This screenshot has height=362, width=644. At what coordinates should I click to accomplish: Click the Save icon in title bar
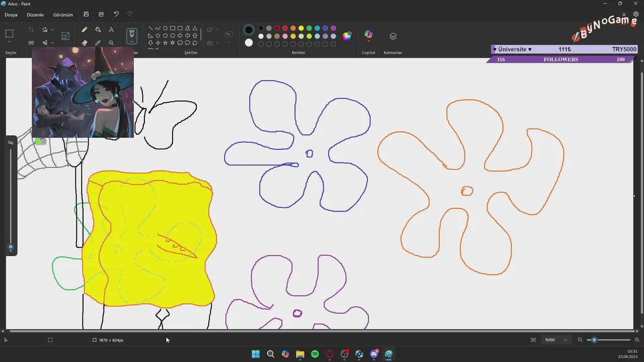[x=87, y=15]
